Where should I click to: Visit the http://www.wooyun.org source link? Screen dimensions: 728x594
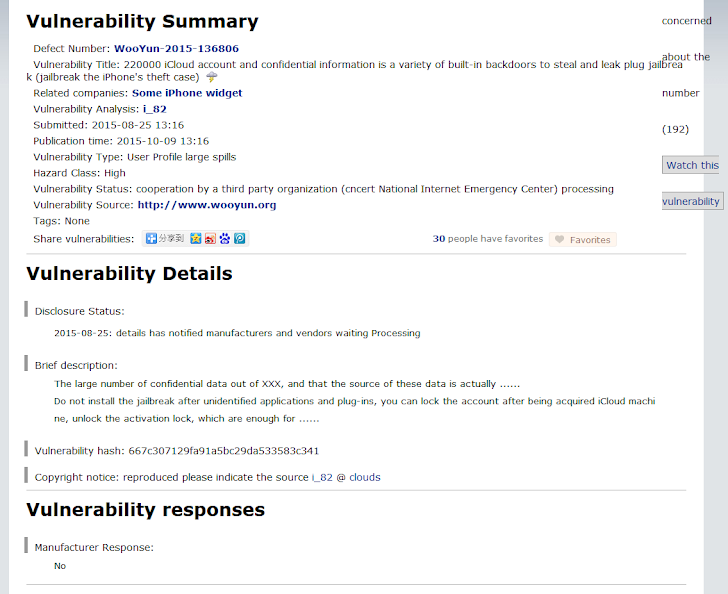pos(207,205)
